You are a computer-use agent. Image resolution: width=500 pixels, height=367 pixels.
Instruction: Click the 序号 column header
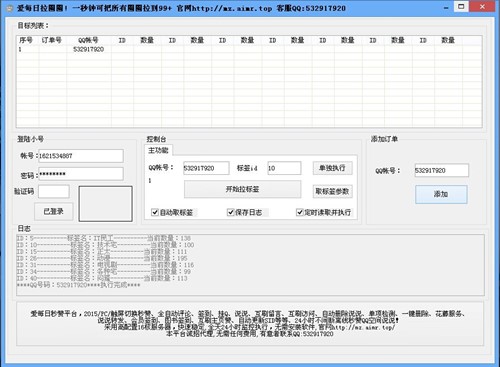[28, 40]
